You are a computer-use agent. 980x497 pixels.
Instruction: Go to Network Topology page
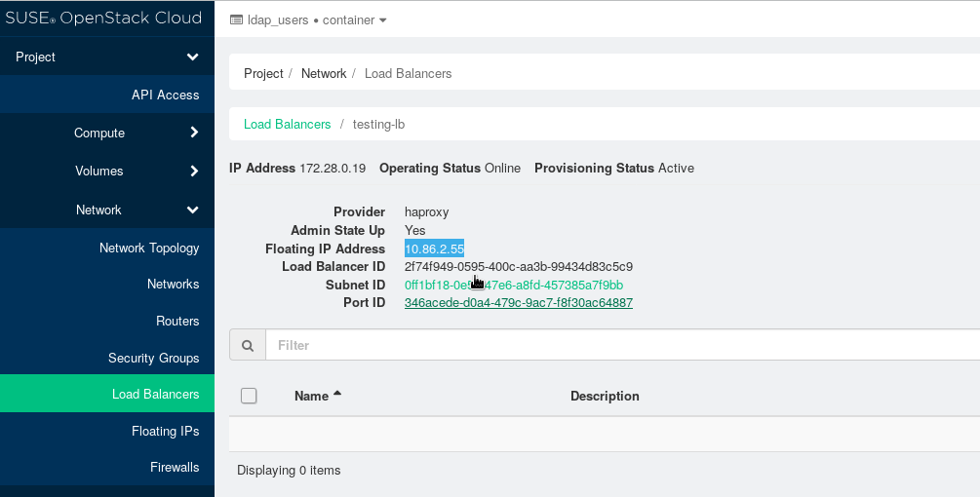148,248
